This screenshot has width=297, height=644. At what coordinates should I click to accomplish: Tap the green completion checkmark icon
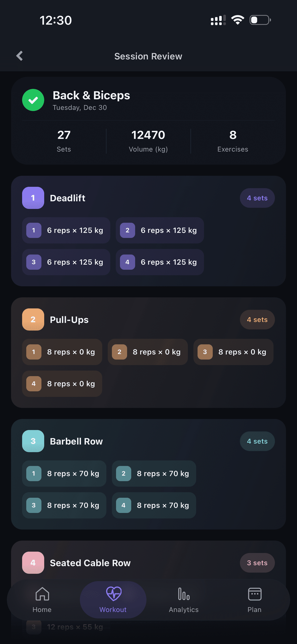[33, 100]
